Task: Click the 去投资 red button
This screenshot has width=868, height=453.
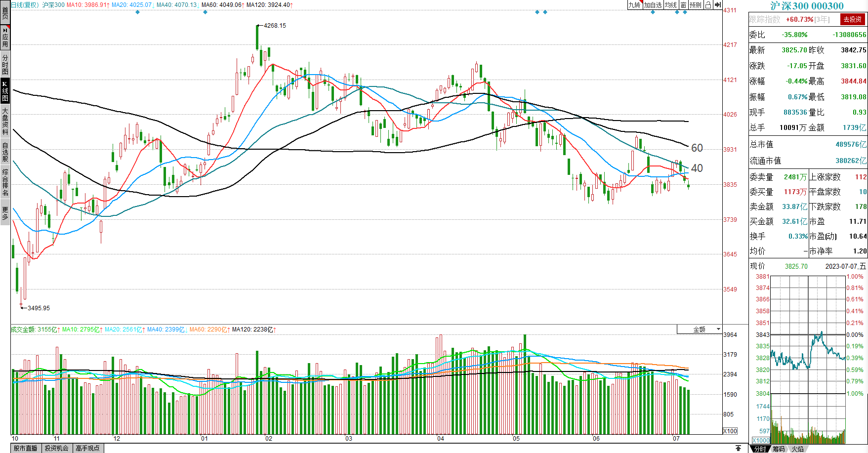Action: (852, 19)
